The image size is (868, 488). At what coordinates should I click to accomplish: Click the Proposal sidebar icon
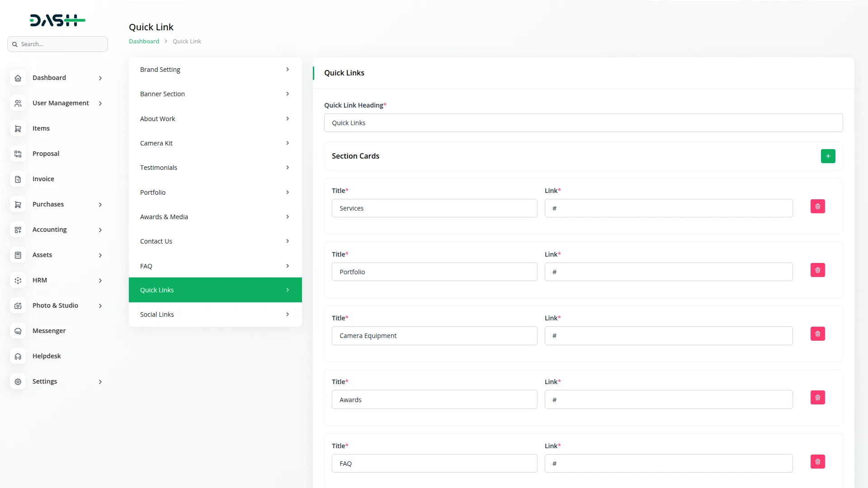pyautogui.click(x=18, y=154)
